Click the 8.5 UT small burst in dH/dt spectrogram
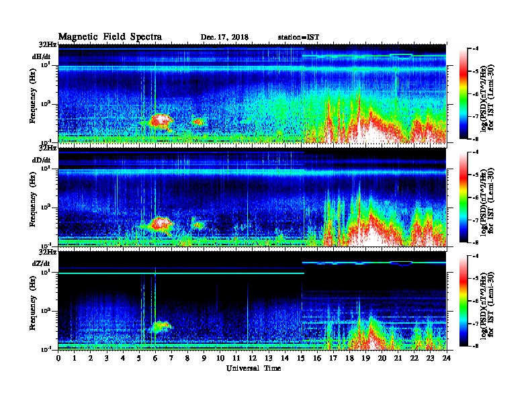Image resolution: width=532 pixels, height=411 pixels. click(197, 122)
